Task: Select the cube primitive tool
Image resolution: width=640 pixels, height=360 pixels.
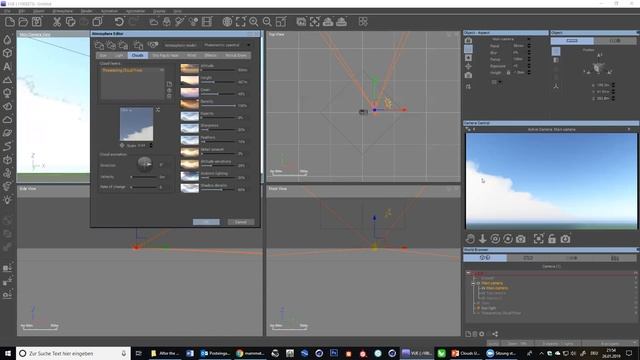Action: click(7, 53)
